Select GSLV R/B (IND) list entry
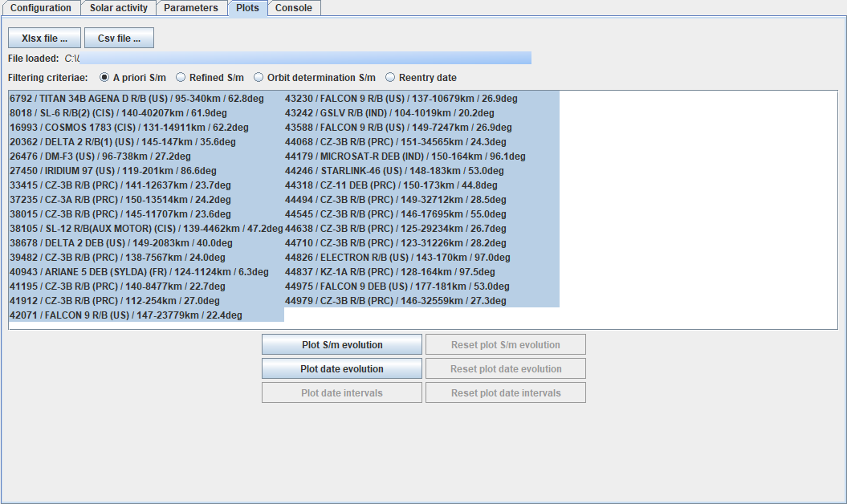Viewport: 847px width, 504px height. pos(389,113)
